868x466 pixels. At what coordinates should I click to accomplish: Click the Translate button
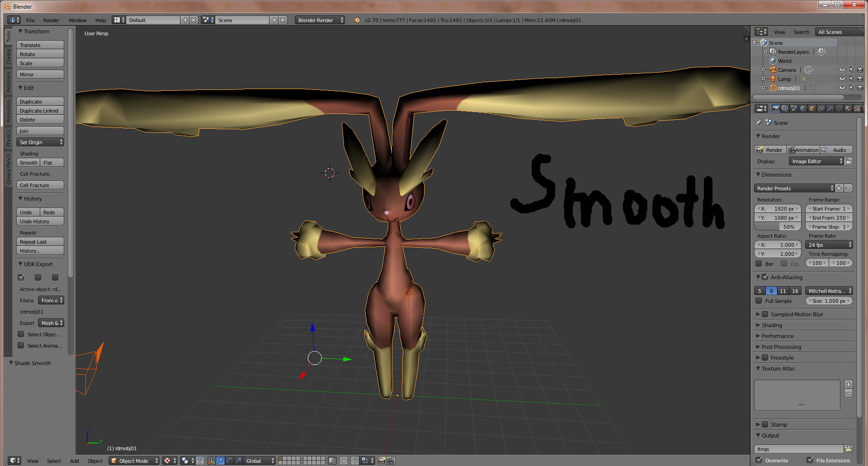coord(40,45)
